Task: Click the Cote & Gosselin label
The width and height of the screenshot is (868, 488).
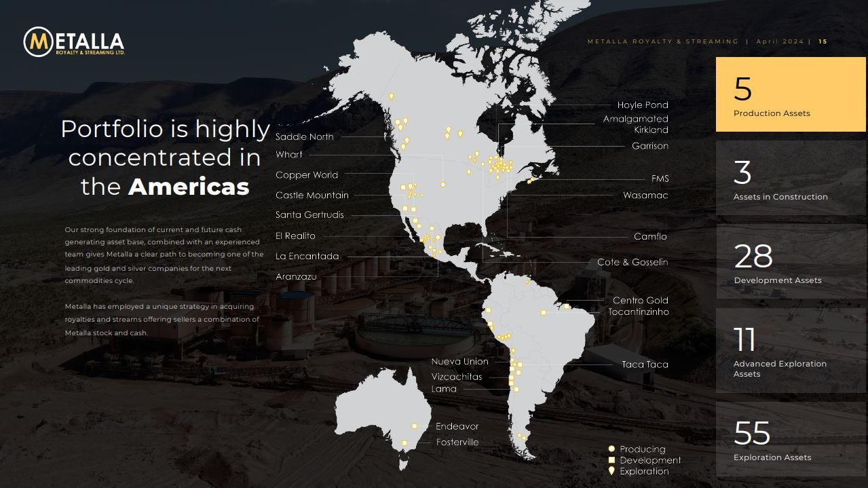Action: (633, 262)
